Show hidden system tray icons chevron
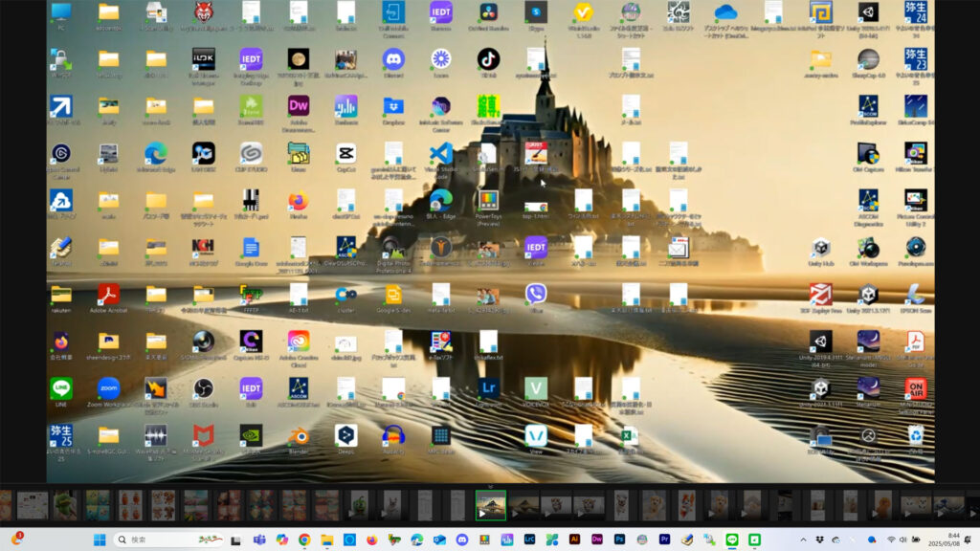The width and height of the screenshot is (980, 551). pyautogui.click(x=803, y=540)
